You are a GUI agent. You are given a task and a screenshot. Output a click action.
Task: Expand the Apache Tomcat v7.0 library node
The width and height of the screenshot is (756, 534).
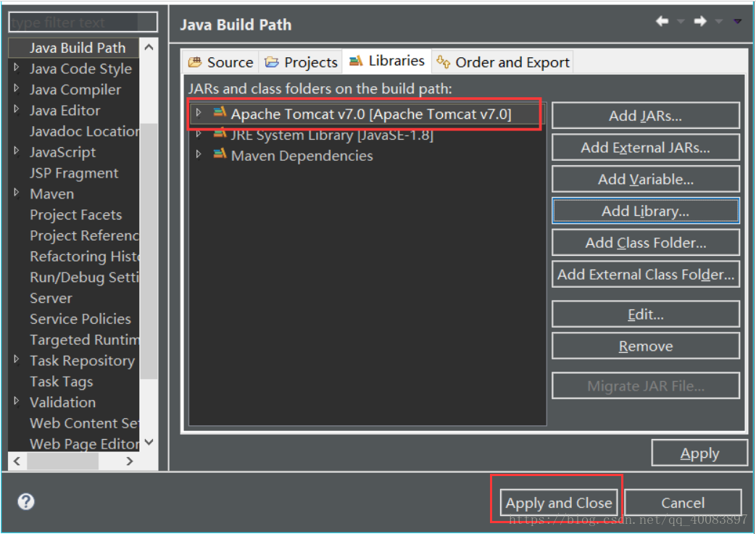198,113
